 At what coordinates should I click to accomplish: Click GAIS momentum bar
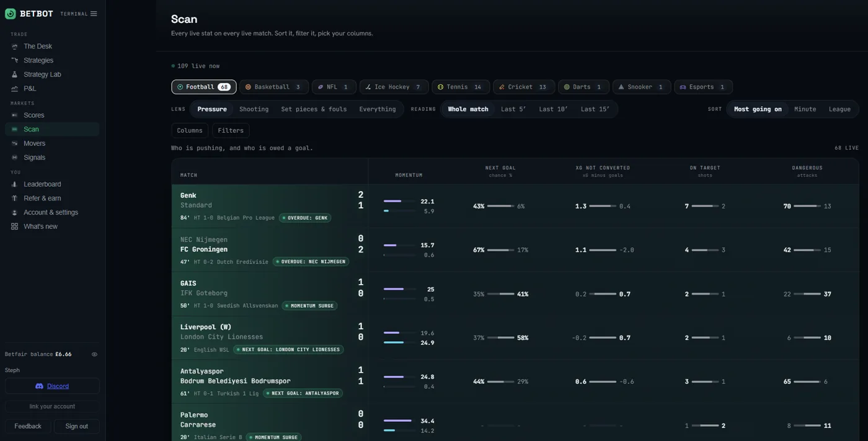click(x=400, y=289)
